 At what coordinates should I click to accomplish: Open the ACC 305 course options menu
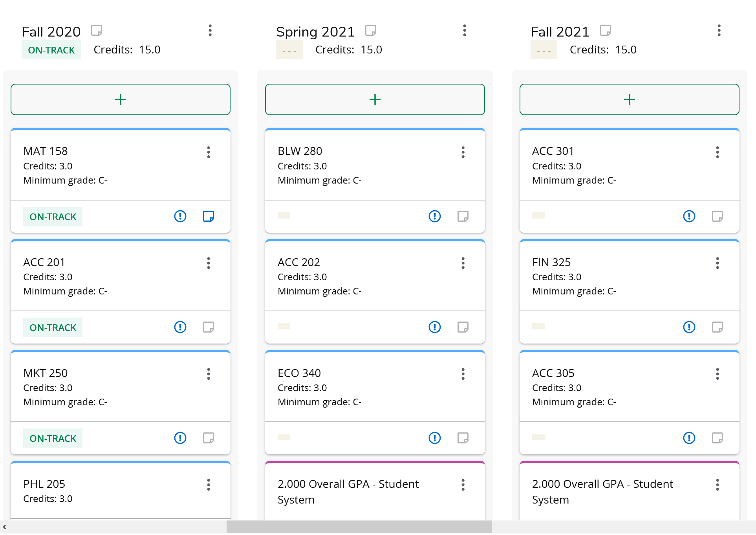tap(718, 374)
